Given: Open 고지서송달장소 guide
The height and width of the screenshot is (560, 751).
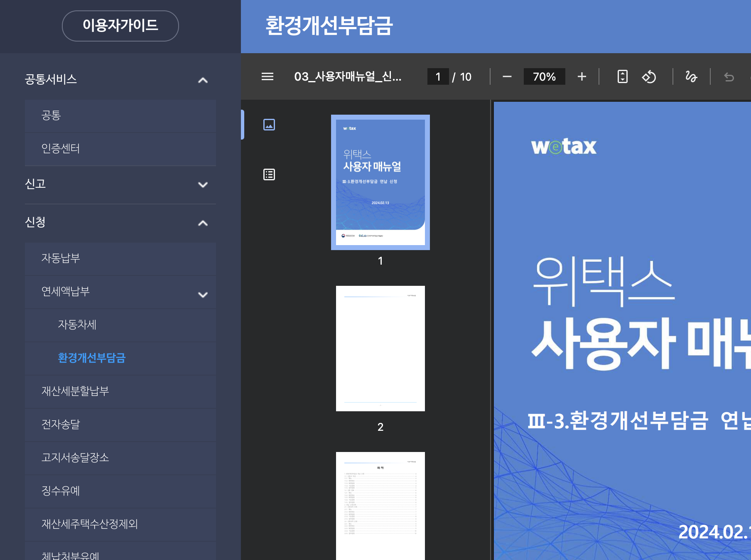Looking at the screenshot, I should tap(120, 458).
